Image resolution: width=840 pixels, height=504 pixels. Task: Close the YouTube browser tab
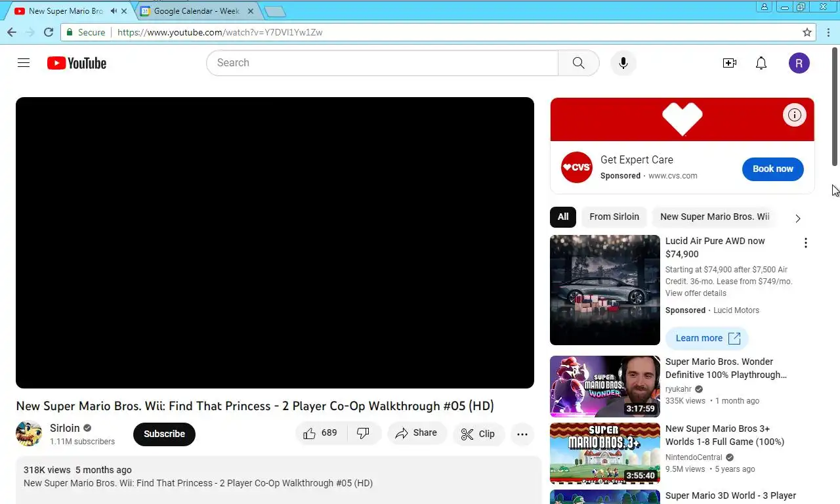124,11
